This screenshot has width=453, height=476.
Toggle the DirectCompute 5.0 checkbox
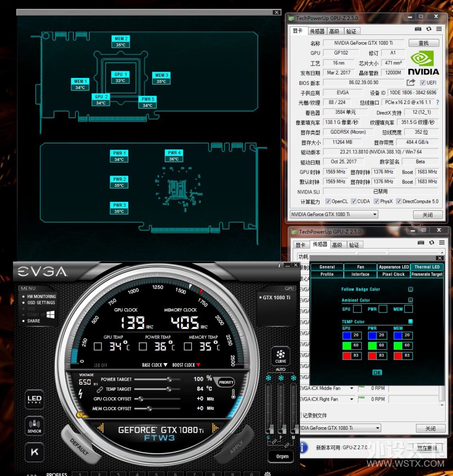(399, 201)
